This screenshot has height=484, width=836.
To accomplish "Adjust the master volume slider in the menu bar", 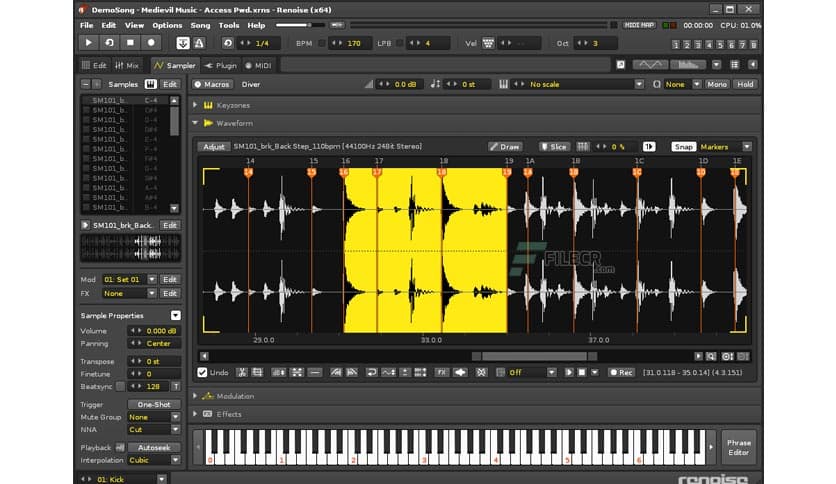I will [300, 25].
